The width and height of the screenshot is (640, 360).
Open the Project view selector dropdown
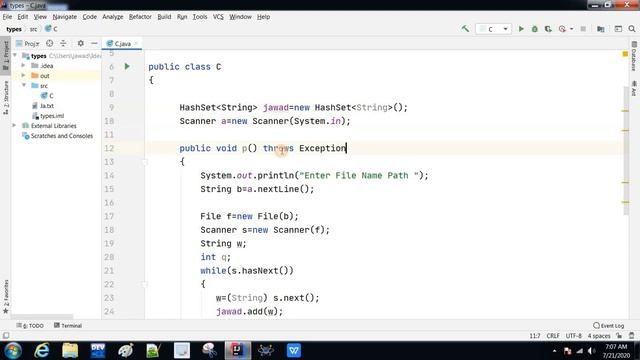point(28,43)
